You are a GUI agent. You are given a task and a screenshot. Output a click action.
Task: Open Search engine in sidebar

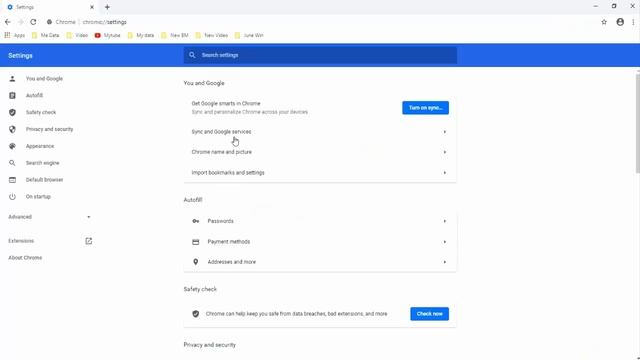point(42,163)
